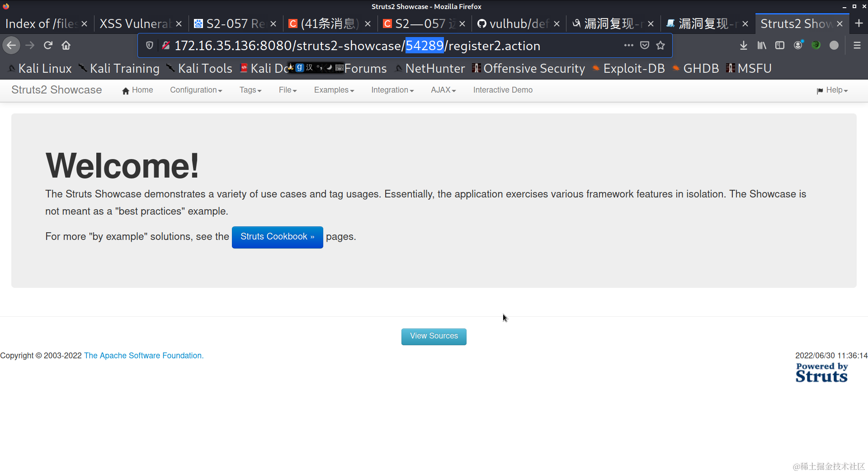Reload the current page
The image size is (868, 474).
tap(48, 45)
